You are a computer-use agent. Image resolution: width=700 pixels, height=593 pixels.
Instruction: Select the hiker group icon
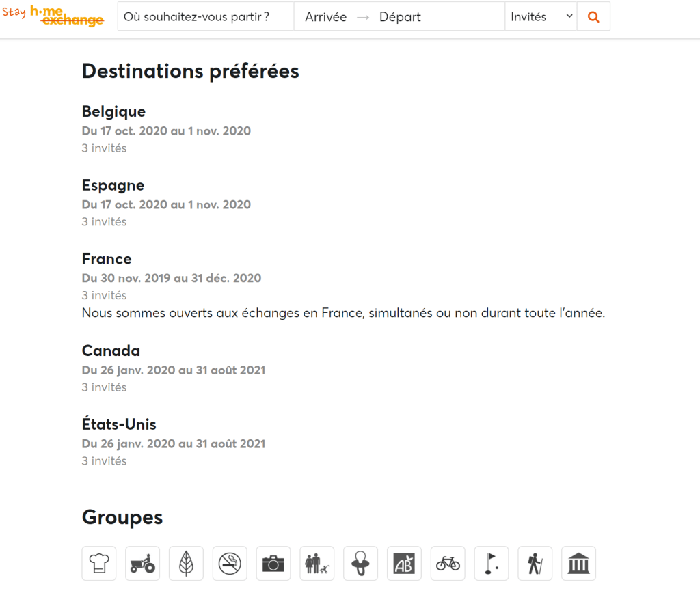point(535,564)
